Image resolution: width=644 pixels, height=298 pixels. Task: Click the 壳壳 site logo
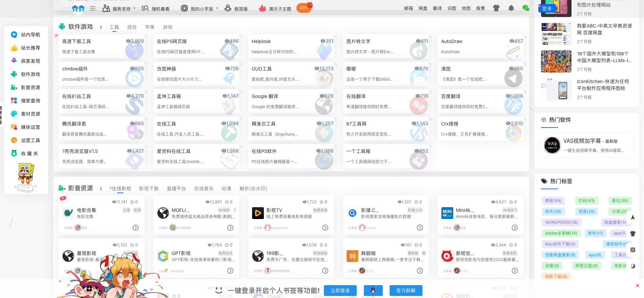(78, 8)
